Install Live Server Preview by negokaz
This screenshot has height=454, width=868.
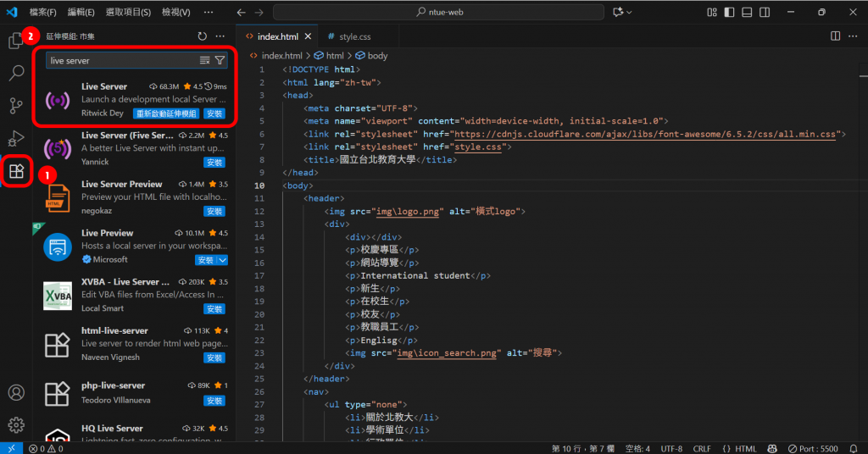click(x=214, y=211)
